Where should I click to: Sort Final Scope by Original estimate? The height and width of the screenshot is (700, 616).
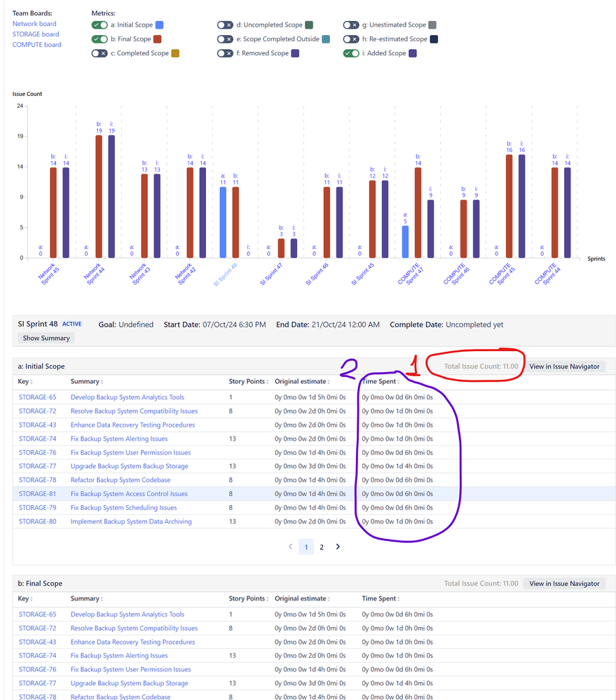point(302,598)
